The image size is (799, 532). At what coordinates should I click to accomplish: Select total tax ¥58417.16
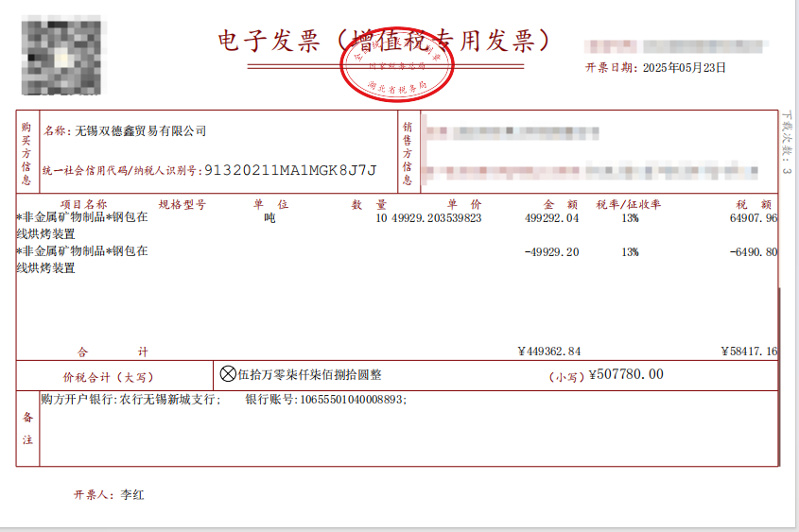click(x=749, y=352)
